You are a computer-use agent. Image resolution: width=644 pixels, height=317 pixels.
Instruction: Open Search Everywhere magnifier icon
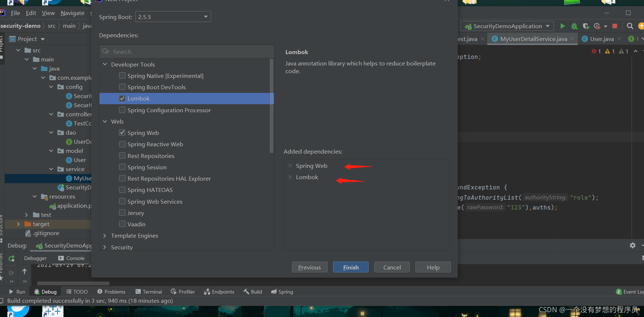pos(630,26)
